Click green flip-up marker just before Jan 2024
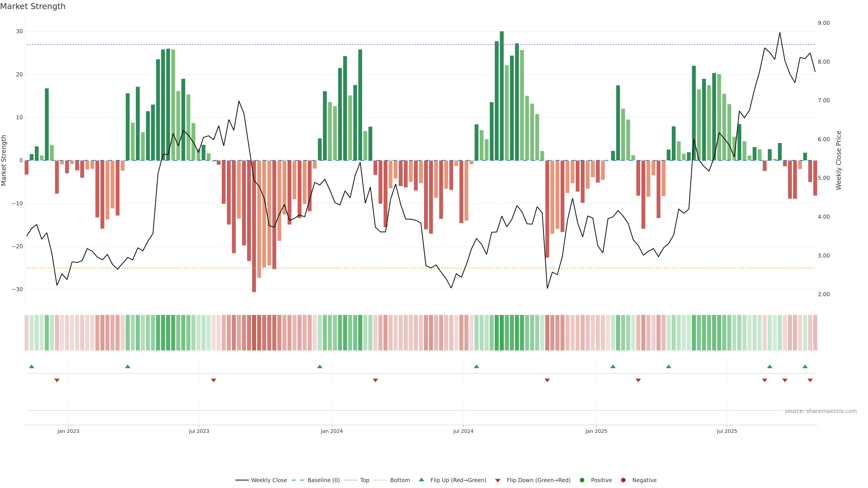Image resolution: width=868 pixels, height=488 pixels. click(x=320, y=366)
